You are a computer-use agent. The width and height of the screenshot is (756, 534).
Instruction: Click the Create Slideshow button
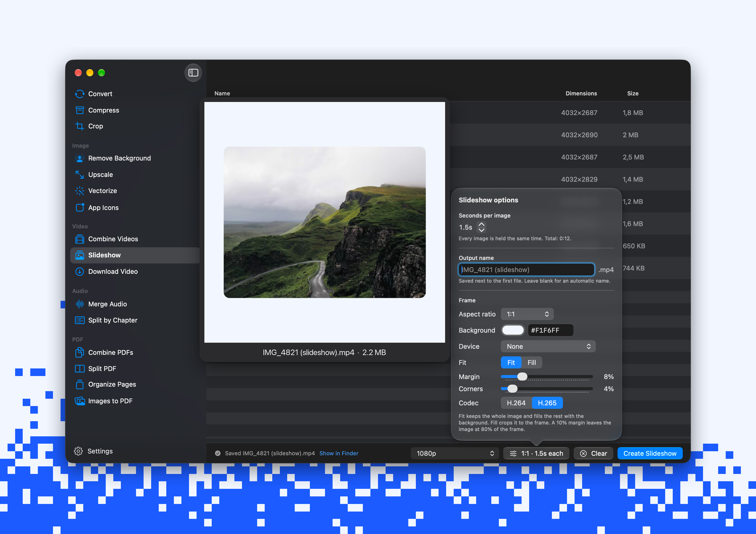tap(650, 453)
